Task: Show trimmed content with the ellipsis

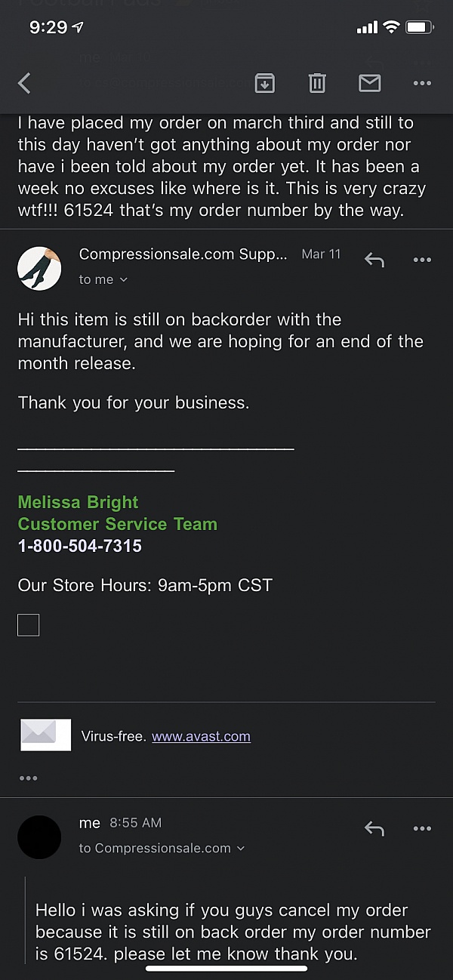Action: point(29,778)
